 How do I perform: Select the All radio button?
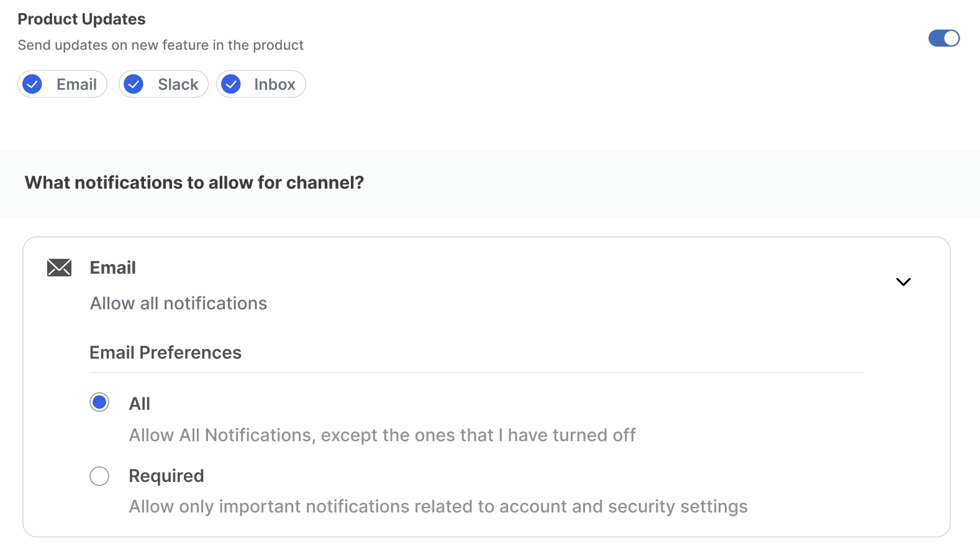pyautogui.click(x=99, y=402)
